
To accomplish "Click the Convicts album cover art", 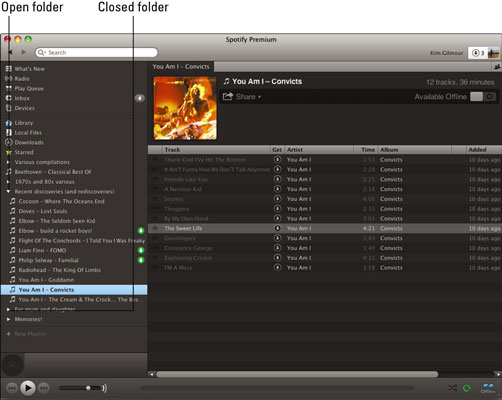I will click(x=185, y=108).
